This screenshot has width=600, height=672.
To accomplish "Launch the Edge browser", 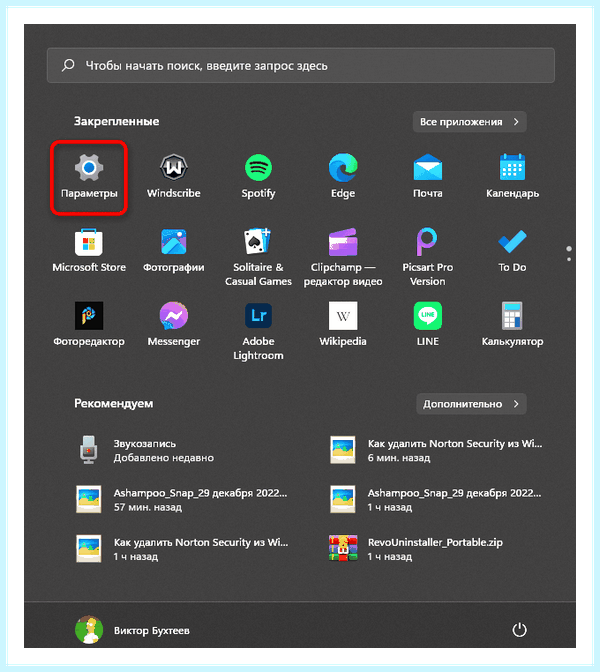I will [x=343, y=177].
